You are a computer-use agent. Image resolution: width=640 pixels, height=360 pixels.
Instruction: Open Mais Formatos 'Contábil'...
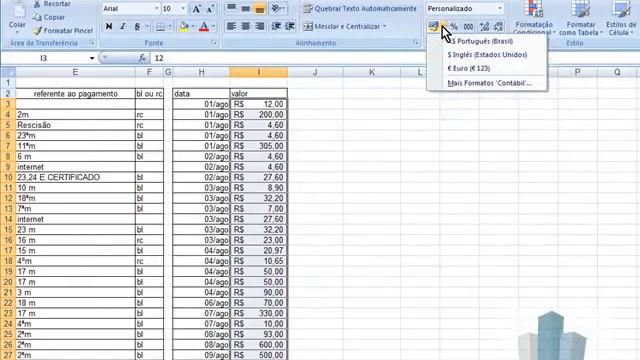[x=487, y=83]
